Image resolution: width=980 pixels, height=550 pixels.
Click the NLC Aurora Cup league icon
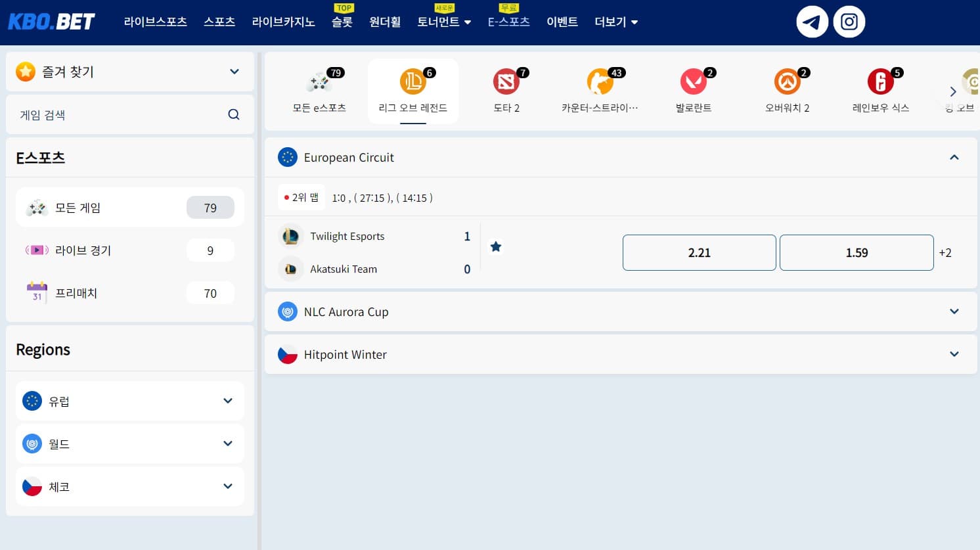coord(288,311)
